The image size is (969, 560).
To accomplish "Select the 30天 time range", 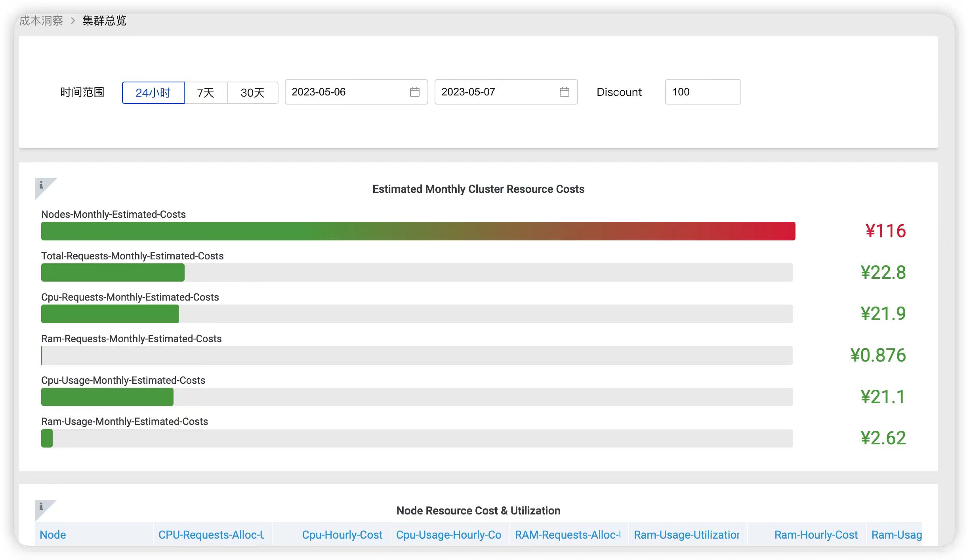I will 252,93.
